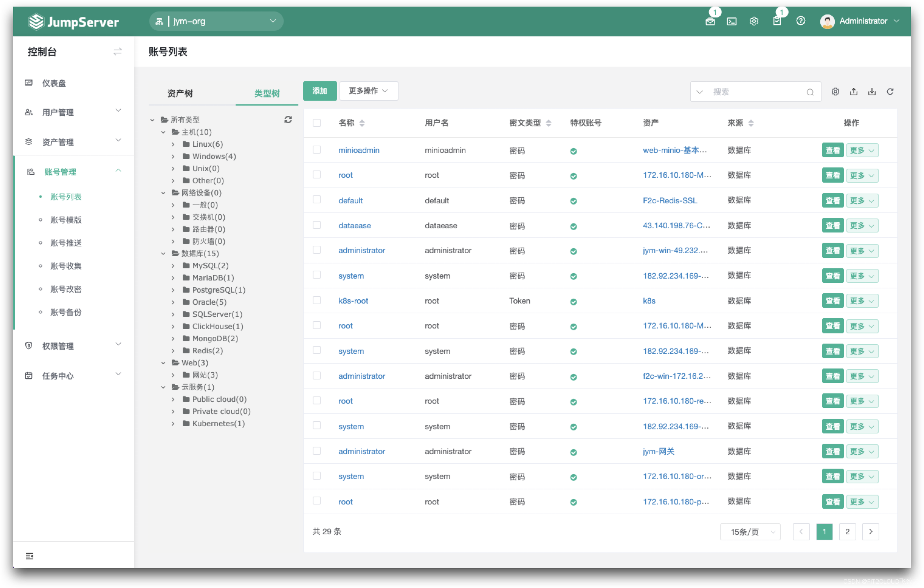Viewport: 924px width, 588px height.
Task: Sort by source using the 来源 arrows
Action: pyautogui.click(x=751, y=123)
